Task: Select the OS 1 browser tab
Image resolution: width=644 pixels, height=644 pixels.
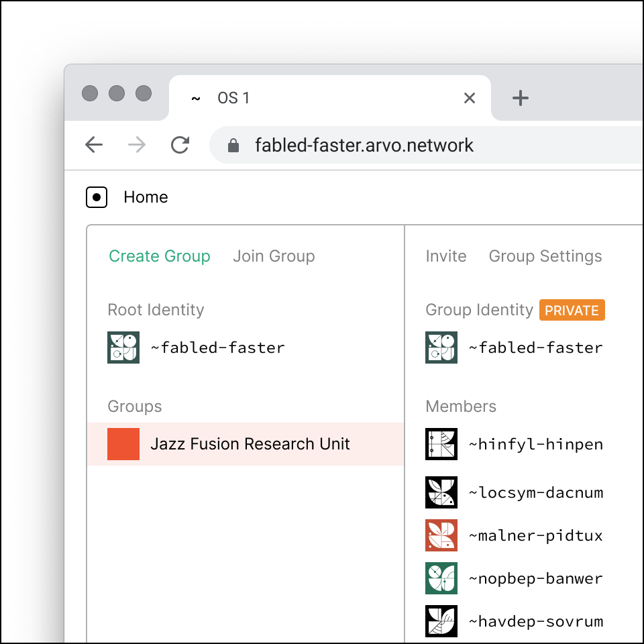Action: click(330, 98)
